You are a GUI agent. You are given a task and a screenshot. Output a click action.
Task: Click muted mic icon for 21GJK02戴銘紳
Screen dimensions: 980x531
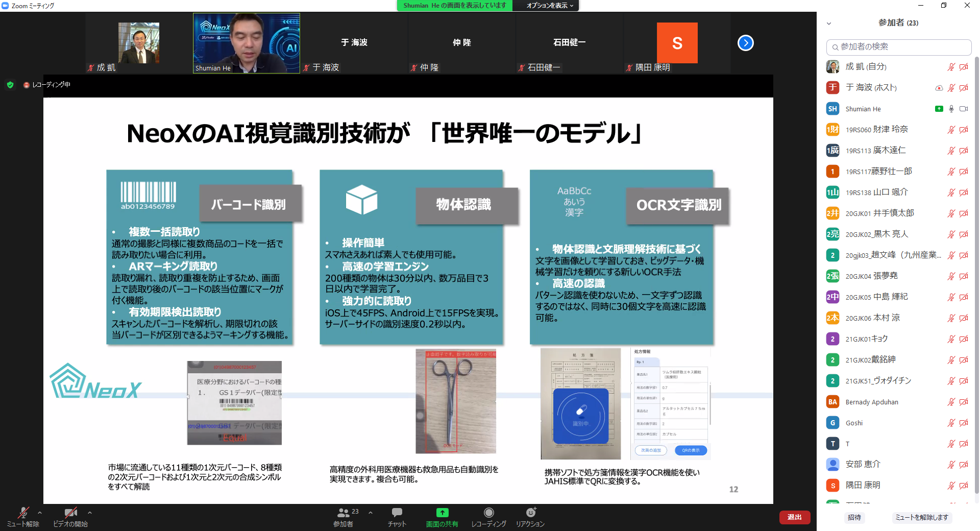click(x=951, y=360)
